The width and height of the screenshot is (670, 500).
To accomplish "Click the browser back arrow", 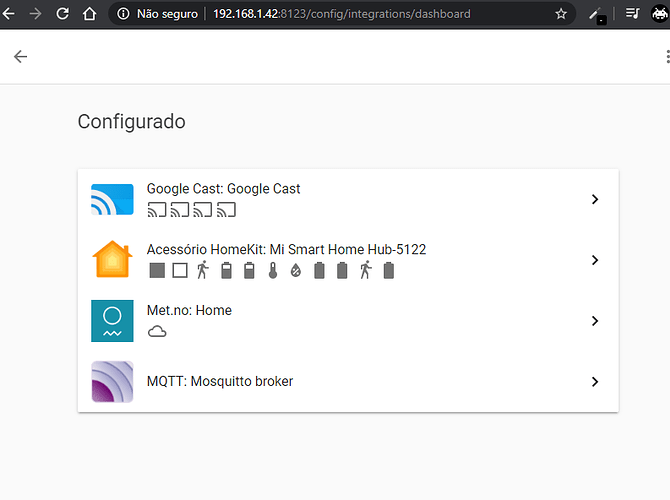I will coord(9,14).
